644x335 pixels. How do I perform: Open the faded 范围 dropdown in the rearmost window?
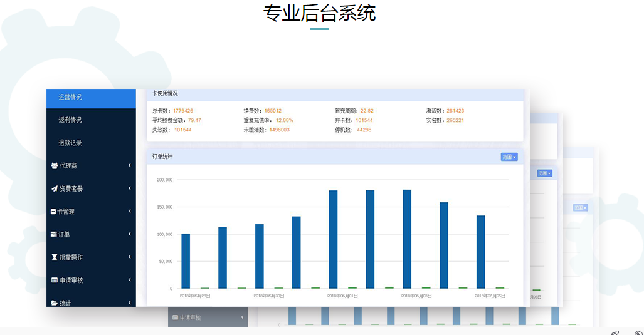click(580, 208)
